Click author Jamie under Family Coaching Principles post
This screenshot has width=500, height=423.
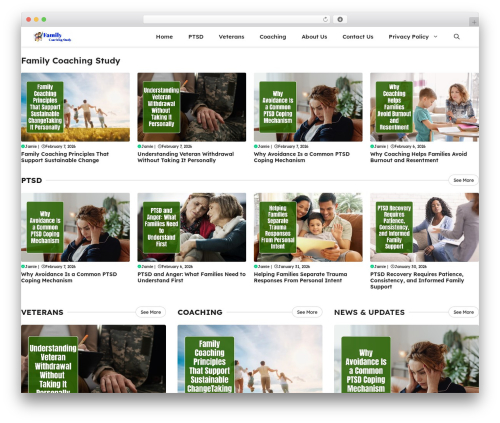(x=31, y=146)
